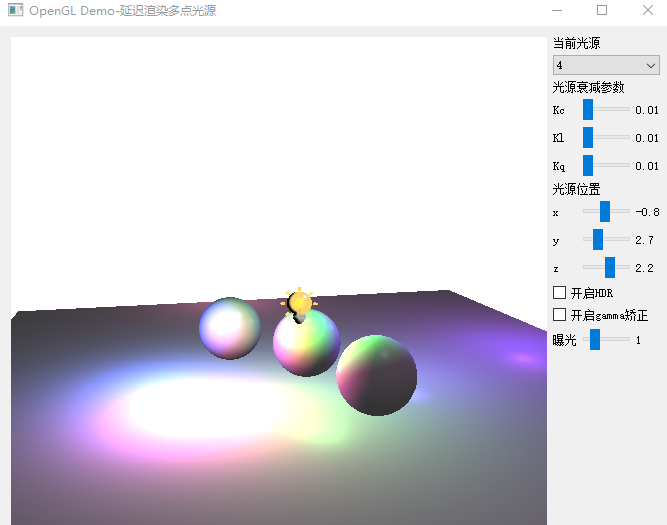Click the x value -0.8 text
The image size is (667, 525).
pos(647,212)
